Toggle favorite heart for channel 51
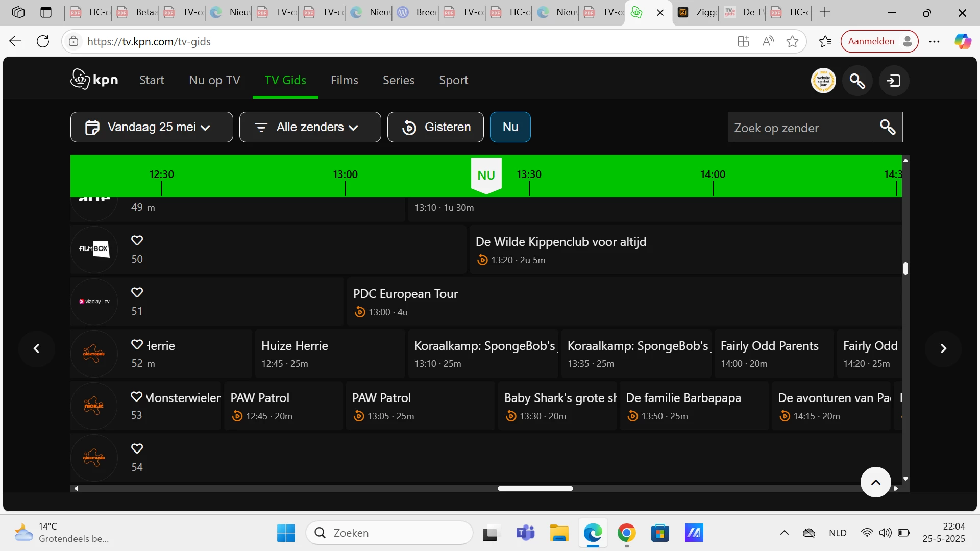Viewport: 980px width, 551px height. [x=137, y=292]
